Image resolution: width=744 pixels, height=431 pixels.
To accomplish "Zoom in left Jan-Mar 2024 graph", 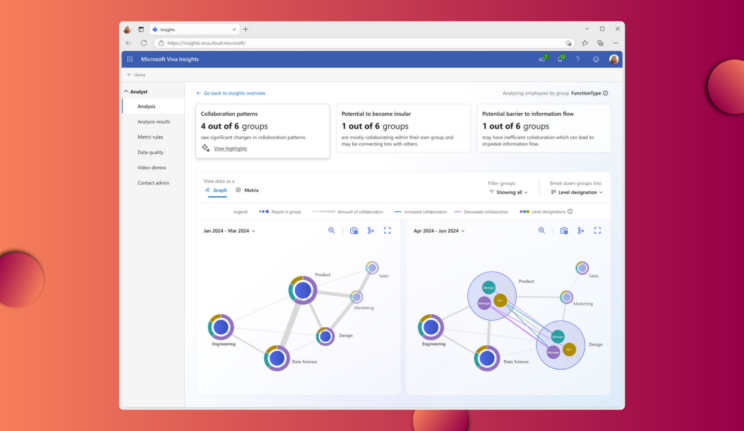I will tap(331, 231).
